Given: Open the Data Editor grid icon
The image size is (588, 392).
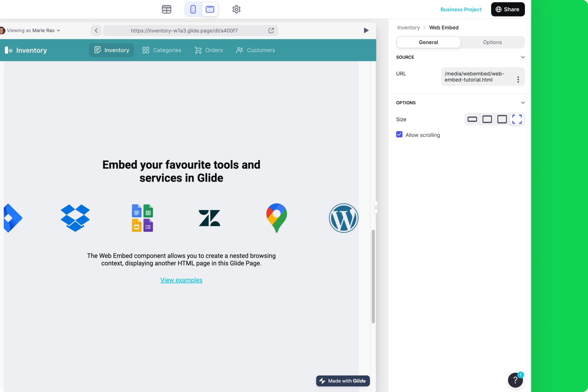Looking at the screenshot, I should [x=166, y=9].
